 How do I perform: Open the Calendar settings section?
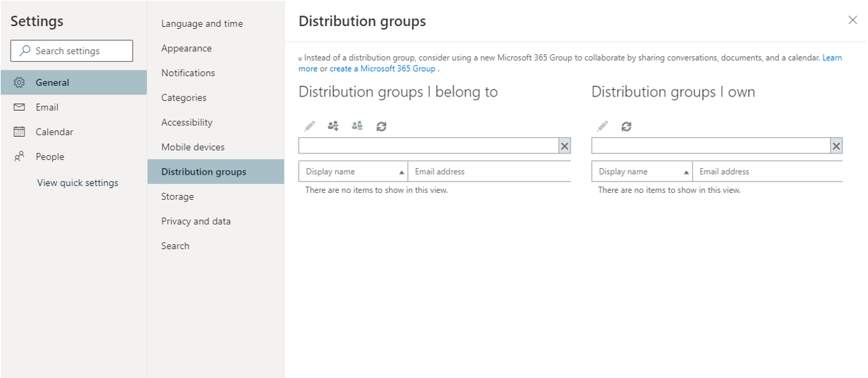click(54, 132)
